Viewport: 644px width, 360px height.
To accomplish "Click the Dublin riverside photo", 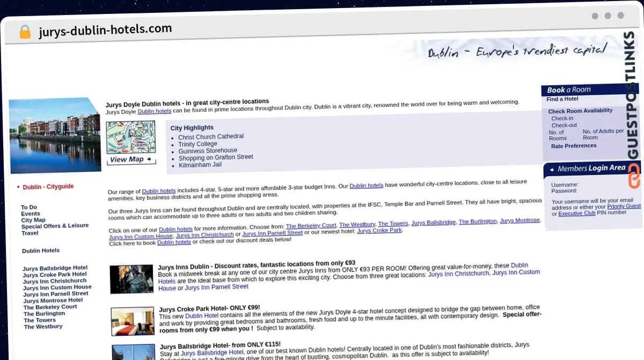I will (x=55, y=135).
